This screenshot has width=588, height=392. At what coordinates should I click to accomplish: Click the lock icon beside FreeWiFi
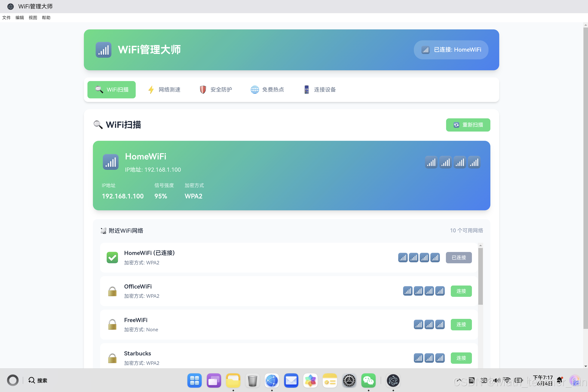112,325
